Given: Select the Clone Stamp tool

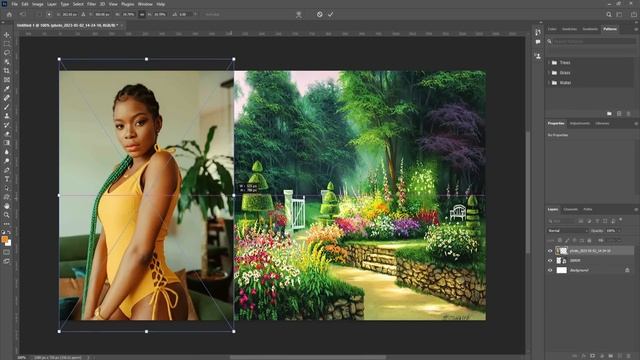Looking at the screenshot, I should coord(7,116).
